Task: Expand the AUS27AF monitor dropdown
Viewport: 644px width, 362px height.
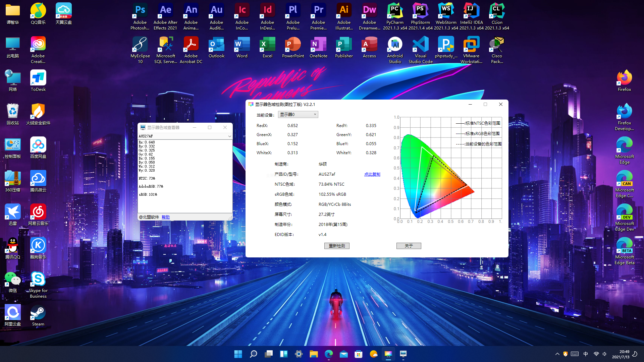Action: (x=229, y=136)
